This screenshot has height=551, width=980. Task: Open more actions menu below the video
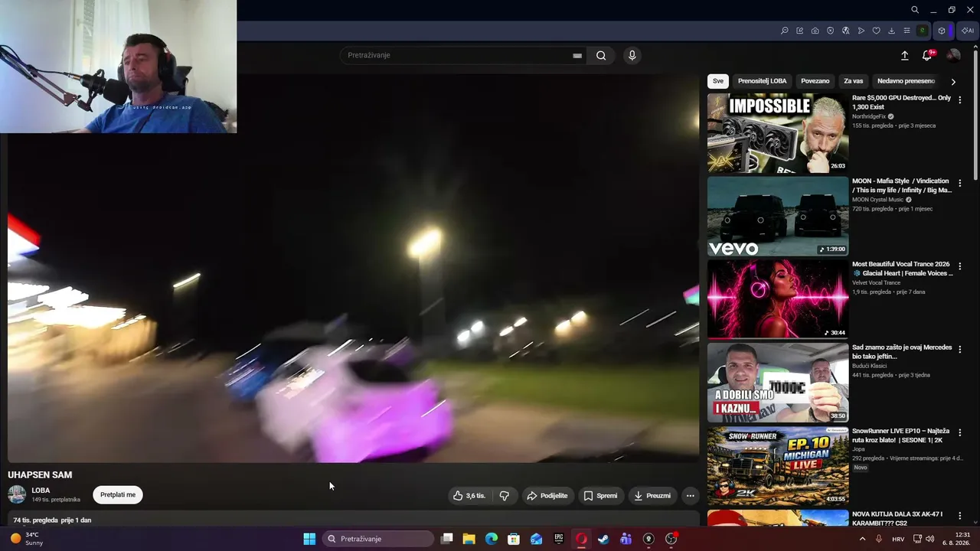click(690, 495)
